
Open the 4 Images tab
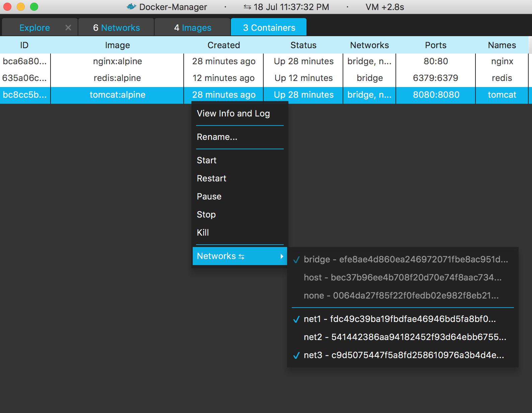pyautogui.click(x=193, y=27)
